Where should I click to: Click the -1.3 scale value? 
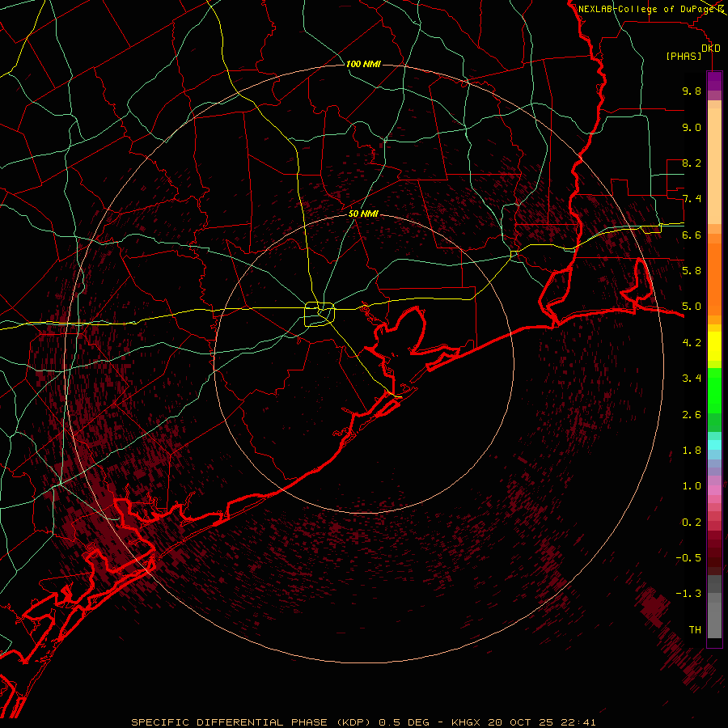(x=688, y=594)
